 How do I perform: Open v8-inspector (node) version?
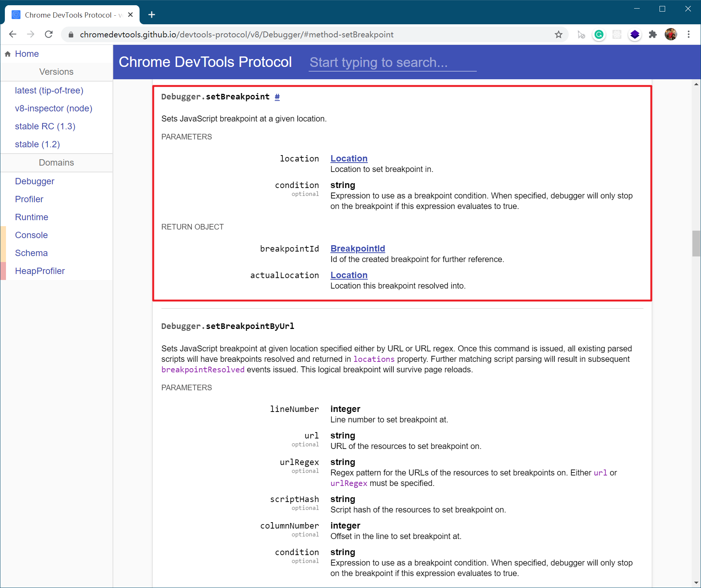tap(53, 108)
